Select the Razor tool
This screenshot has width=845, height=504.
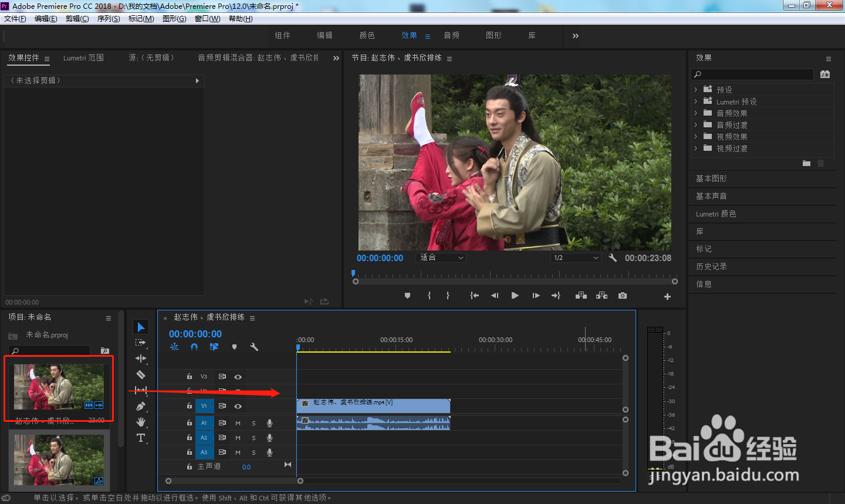click(x=141, y=374)
